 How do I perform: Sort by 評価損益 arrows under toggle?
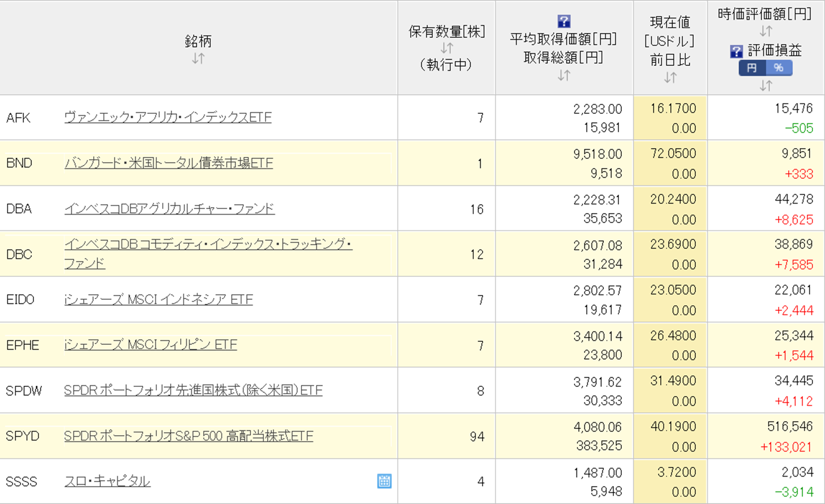765,85
